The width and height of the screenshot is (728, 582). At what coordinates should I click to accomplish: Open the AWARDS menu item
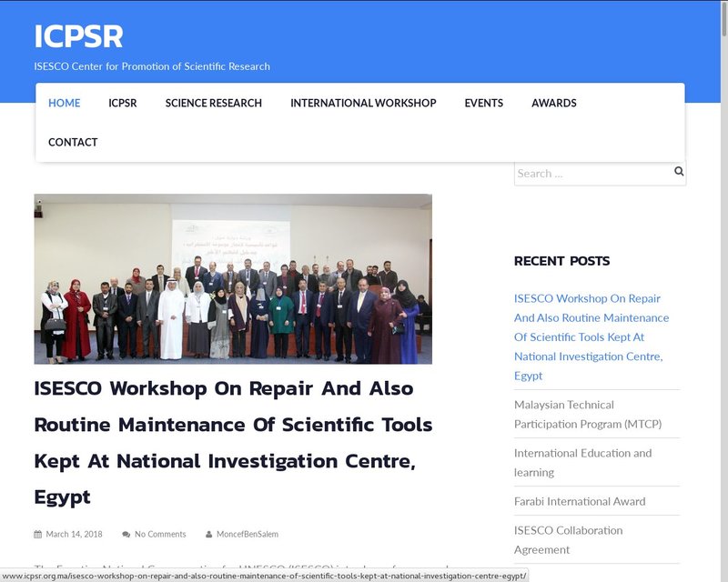(554, 103)
